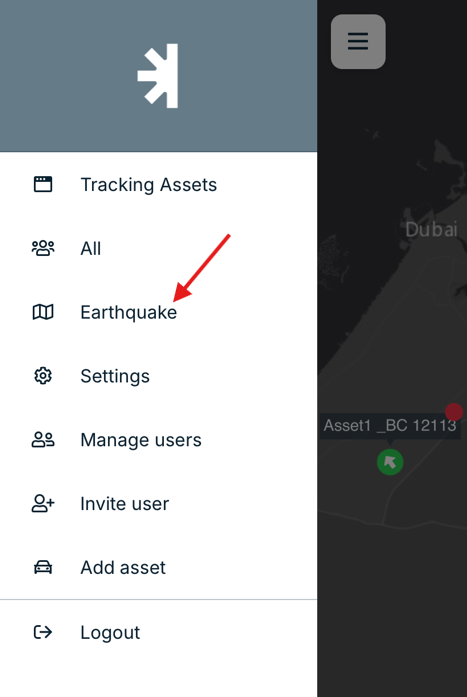
Task: Click the Tracking Assets window icon
Action: click(43, 184)
